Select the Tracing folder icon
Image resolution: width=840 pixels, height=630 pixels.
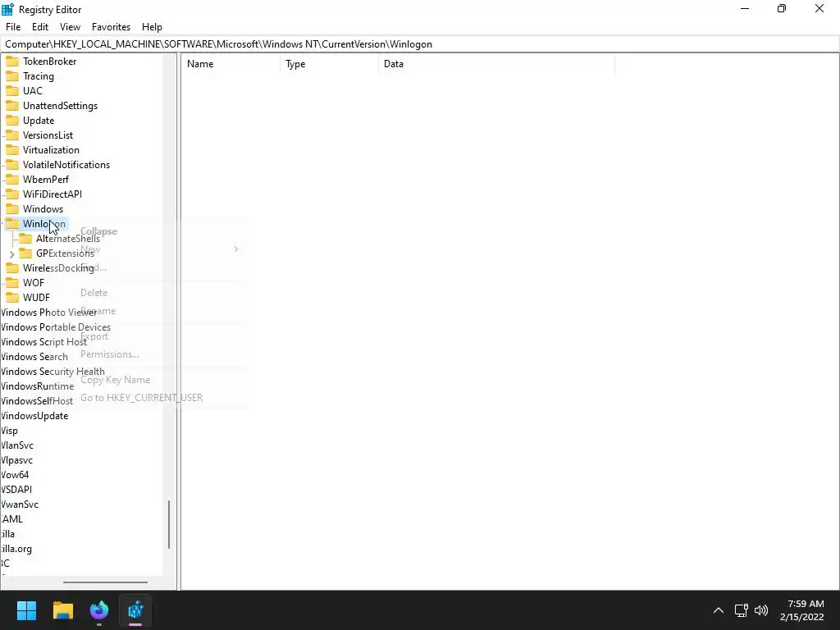click(11, 76)
